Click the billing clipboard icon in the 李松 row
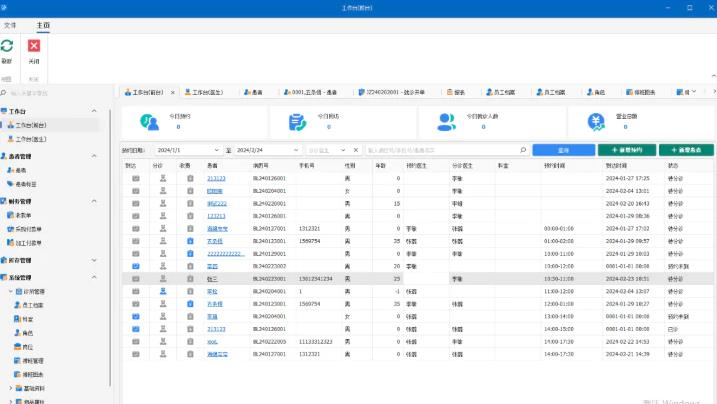This screenshot has height=404, width=717. (186, 291)
